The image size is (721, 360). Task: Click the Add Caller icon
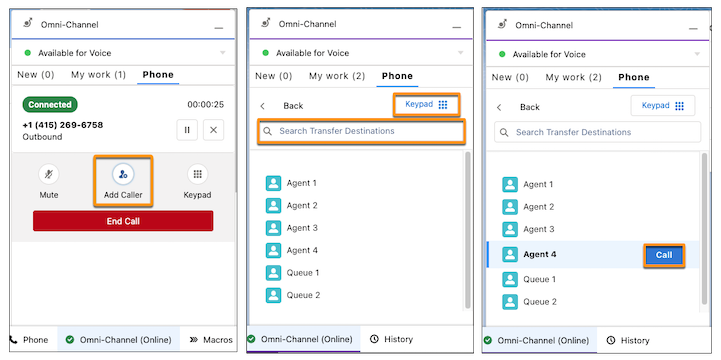coord(123,174)
